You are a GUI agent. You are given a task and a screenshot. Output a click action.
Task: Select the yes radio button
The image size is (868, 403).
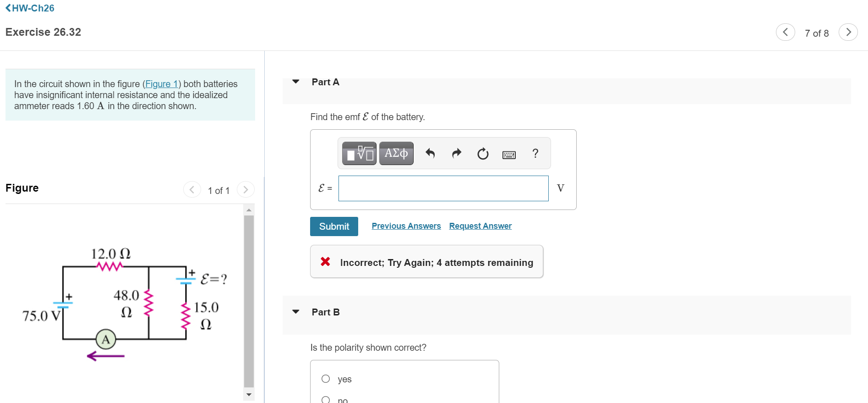point(326,379)
